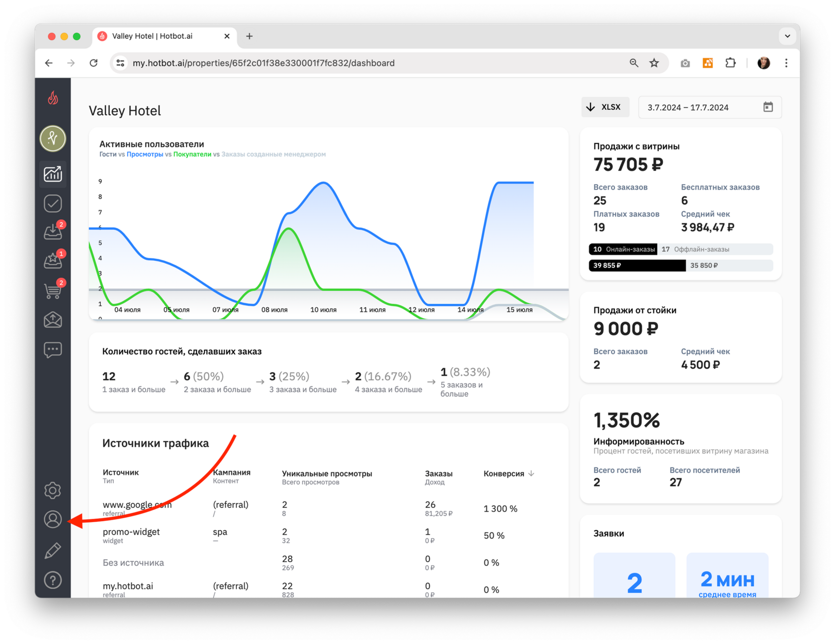Sort by Конверсия column arrow
The image size is (835, 644).
[x=531, y=474]
